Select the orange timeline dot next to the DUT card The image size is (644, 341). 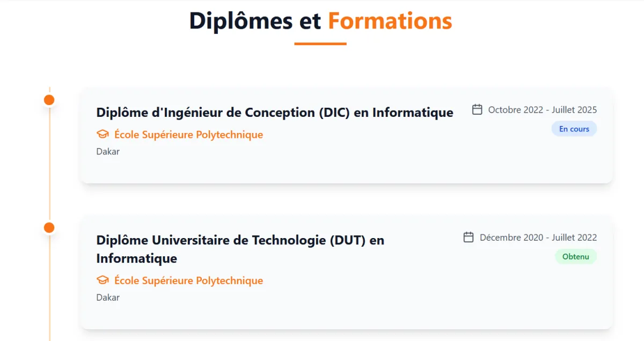pyautogui.click(x=49, y=227)
